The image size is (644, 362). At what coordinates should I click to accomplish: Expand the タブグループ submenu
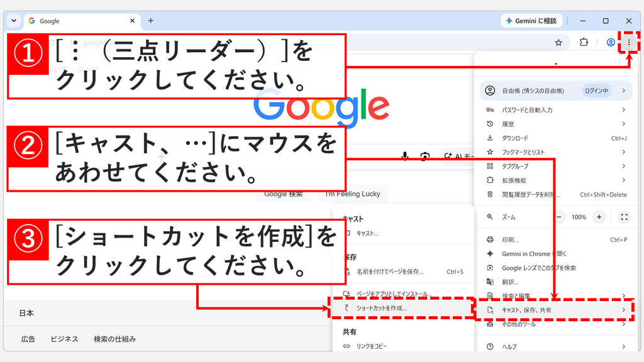(x=556, y=166)
